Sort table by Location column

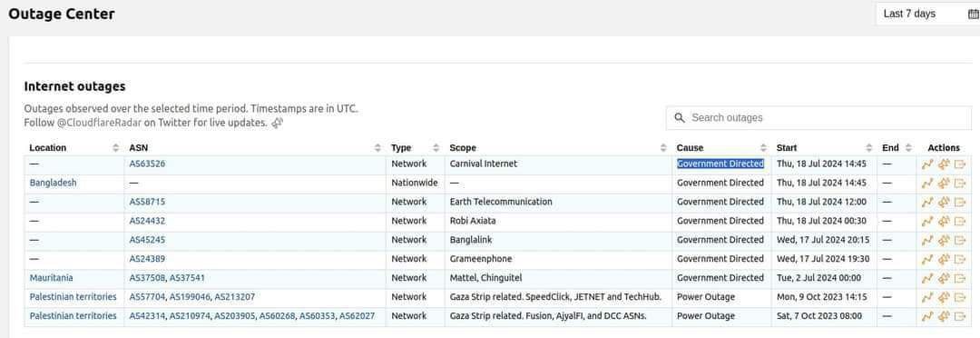pyautogui.click(x=115, y=148)
